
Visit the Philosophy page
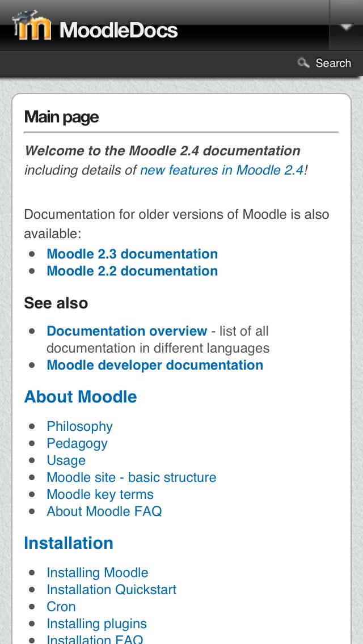coord(79,426)
